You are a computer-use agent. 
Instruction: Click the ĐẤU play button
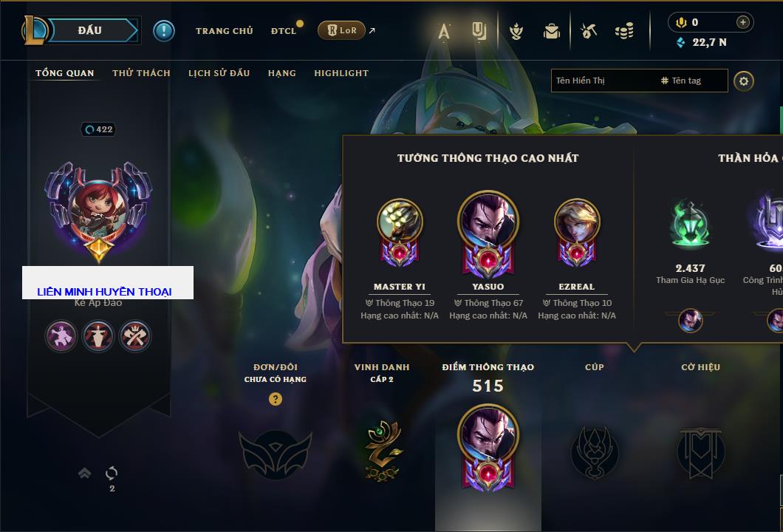coord(91,30)
